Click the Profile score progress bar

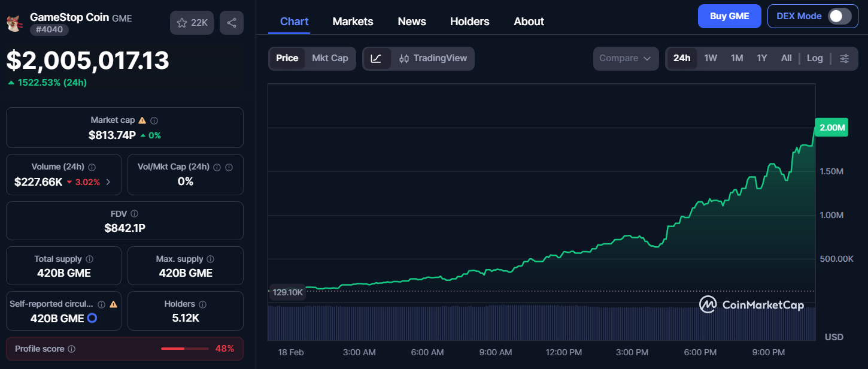coord(185,349)
